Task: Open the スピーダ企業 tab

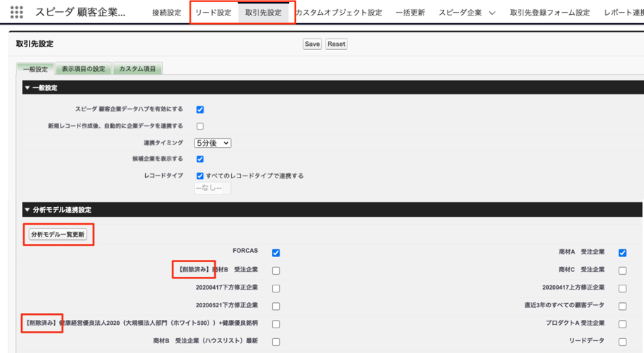Action: pos(460,13)
